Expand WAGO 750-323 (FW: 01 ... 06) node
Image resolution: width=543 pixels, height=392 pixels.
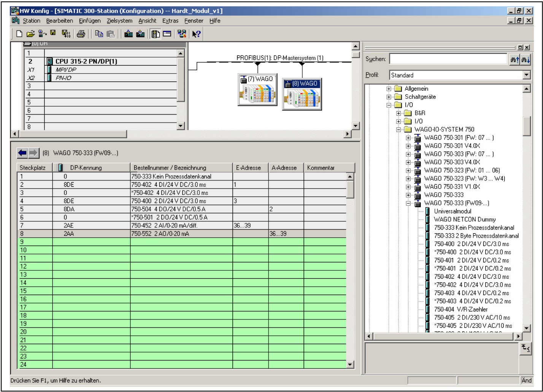408,171
